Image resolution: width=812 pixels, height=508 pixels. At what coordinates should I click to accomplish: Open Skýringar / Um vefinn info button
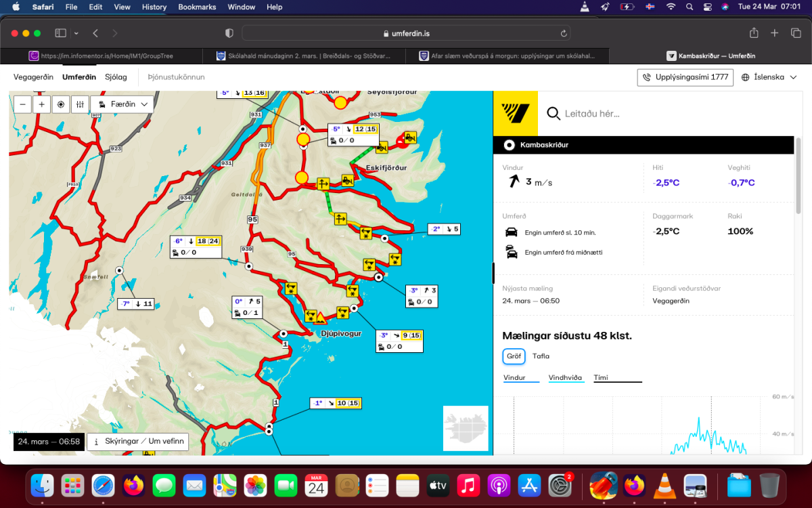coord(138,442)
